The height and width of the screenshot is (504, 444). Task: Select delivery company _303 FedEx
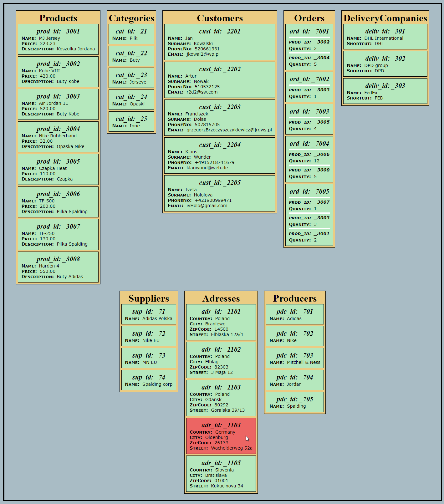point(385,91)
